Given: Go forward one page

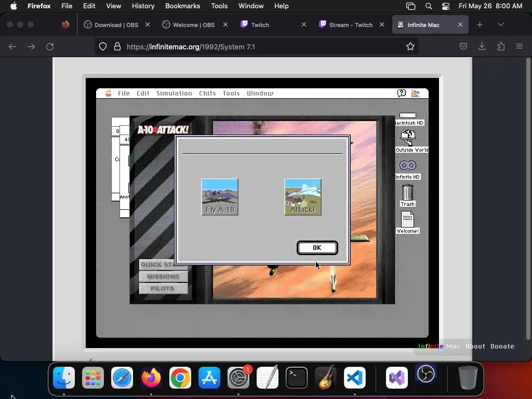Looking at the screenshot, I should 31,46.
